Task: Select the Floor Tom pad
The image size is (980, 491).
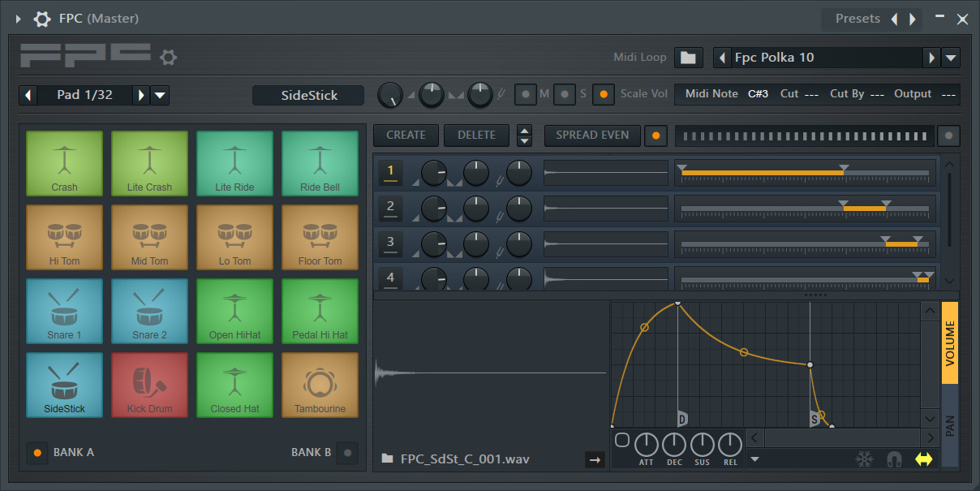Action: (320, 237)
